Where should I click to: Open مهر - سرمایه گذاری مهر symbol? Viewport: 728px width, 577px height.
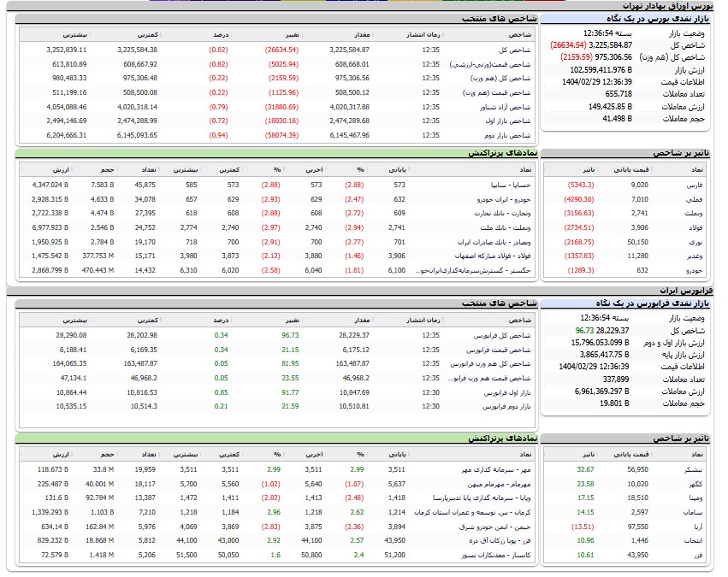pos(496,470)
